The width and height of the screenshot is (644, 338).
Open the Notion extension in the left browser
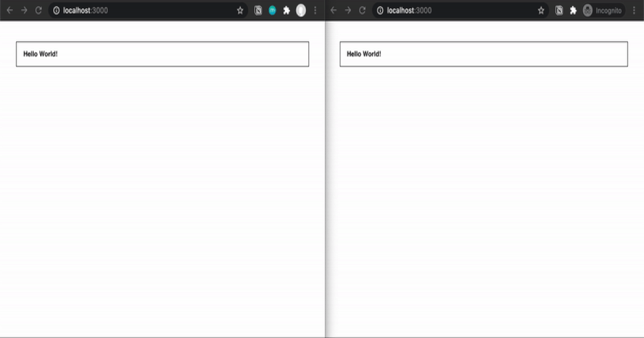coord(258,10)
